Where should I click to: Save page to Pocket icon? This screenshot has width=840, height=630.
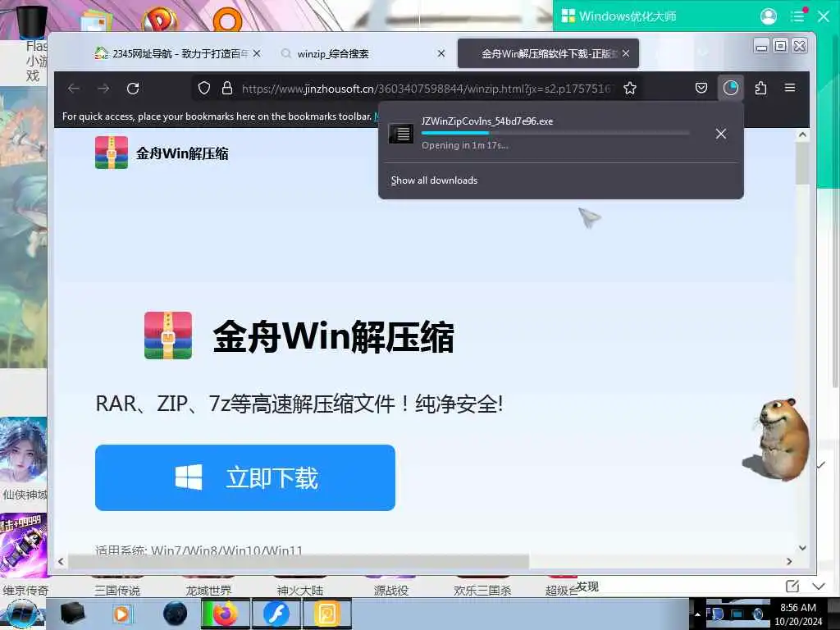point(701,88)
